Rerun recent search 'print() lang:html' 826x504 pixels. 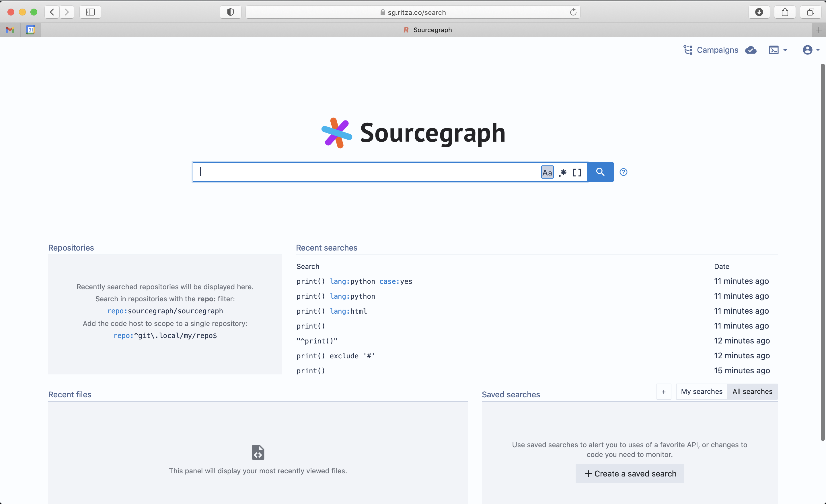point(332,311)
